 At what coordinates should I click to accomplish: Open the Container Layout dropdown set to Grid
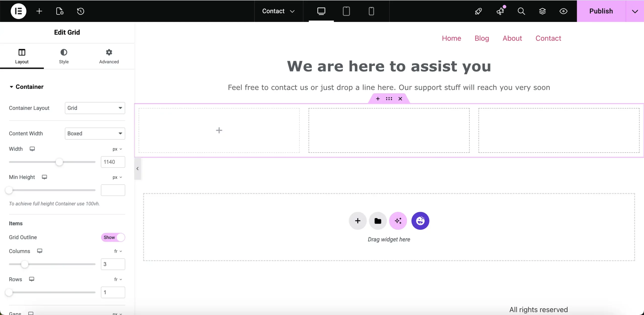(x=95, y=108)
